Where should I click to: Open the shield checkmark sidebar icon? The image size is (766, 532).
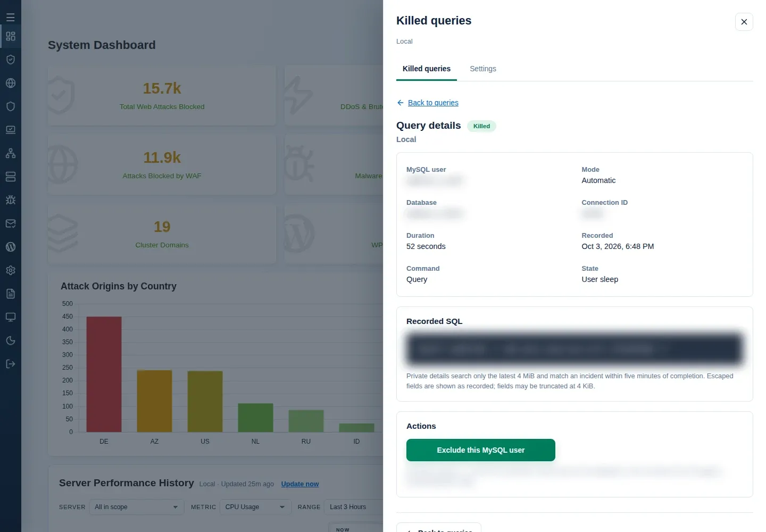click(x=11, y=60)
